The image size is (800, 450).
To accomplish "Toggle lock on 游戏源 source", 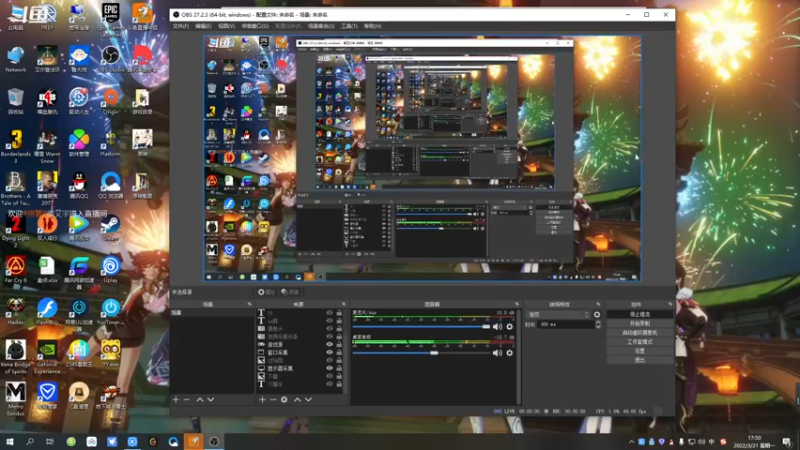I will click(339, 344).
